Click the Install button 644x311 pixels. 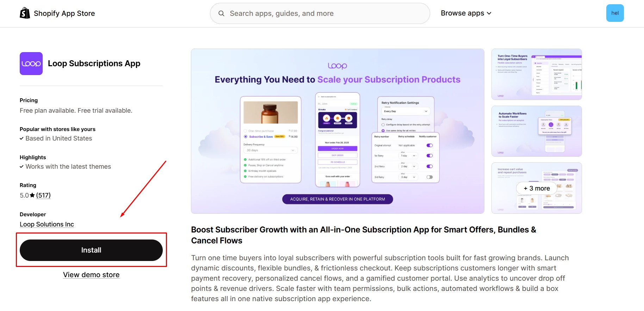91,250
